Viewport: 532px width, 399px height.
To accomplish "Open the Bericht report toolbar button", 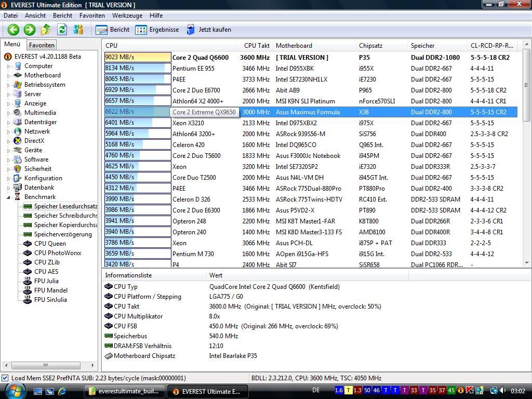I will (x=113, y=30).
